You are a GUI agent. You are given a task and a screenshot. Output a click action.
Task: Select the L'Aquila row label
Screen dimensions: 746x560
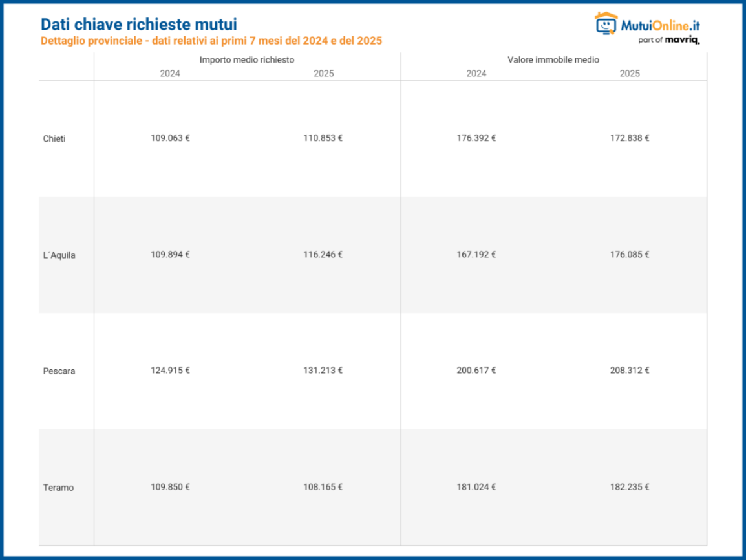click(59, 255)
